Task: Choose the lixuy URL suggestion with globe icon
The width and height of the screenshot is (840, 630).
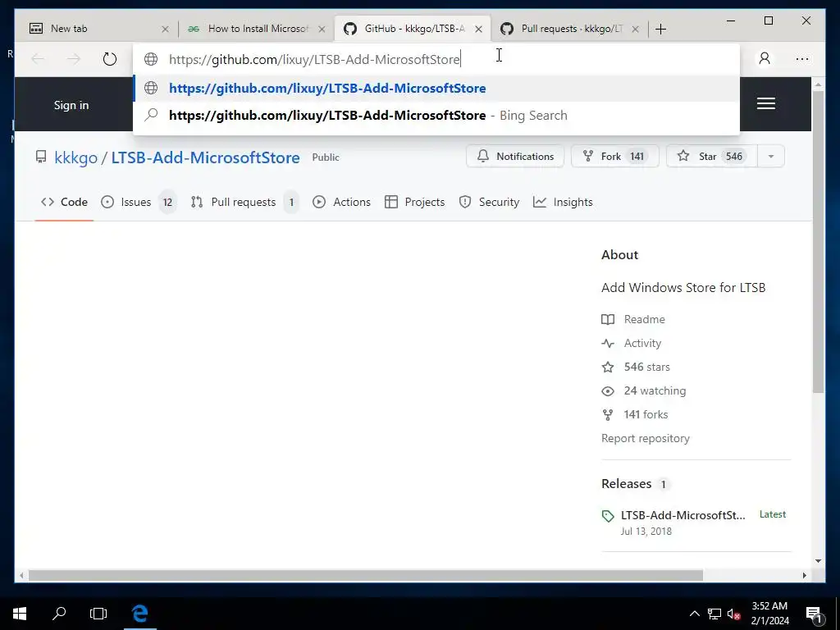Action: (436, 88)
